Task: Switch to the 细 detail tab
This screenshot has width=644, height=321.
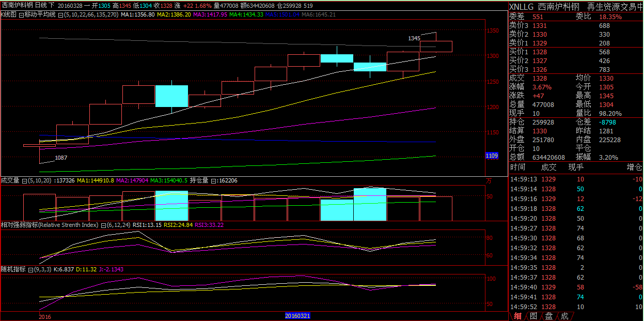Action: pyautogui.click(x=517, y=316)
